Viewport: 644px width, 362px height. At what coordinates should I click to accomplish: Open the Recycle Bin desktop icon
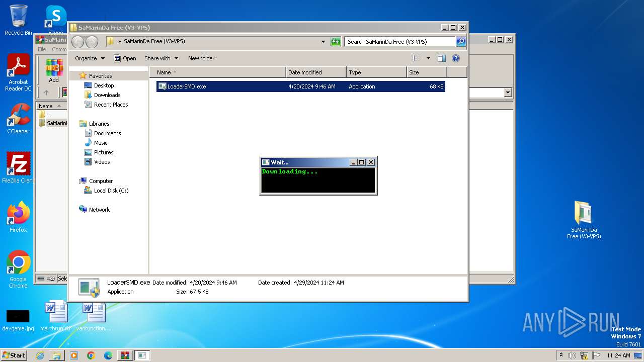(18, 20)
